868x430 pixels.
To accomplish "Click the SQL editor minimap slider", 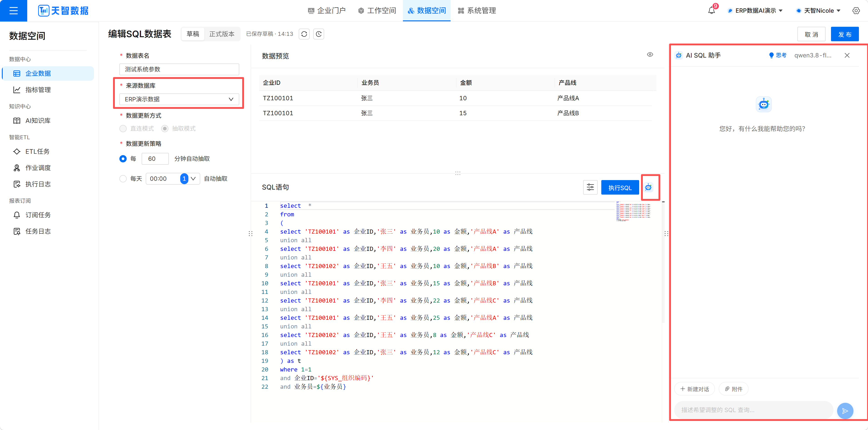I will 634,211.
